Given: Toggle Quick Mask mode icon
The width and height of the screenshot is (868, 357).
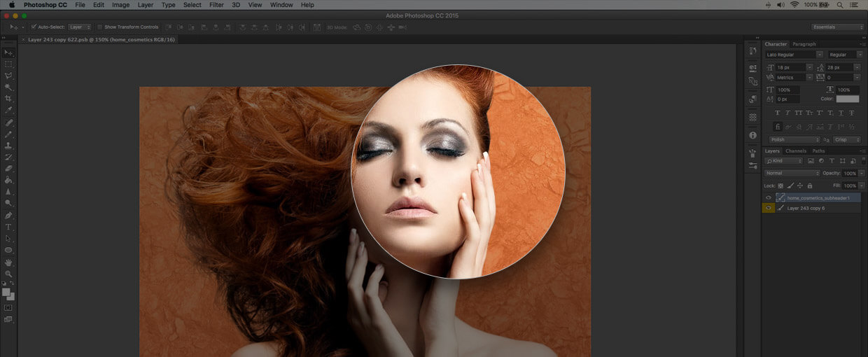Looking at the screenshot, I should [x=8, y=307].
